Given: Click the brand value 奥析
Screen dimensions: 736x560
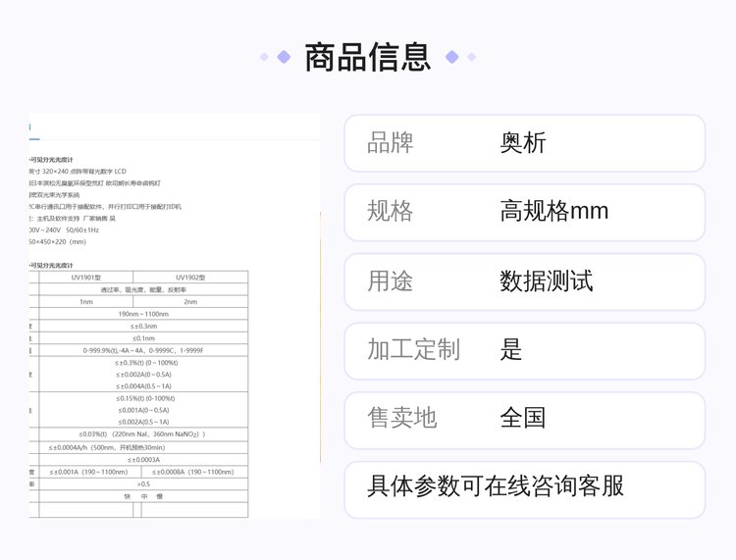Looking at the screenshot, I should coord(523,143).
